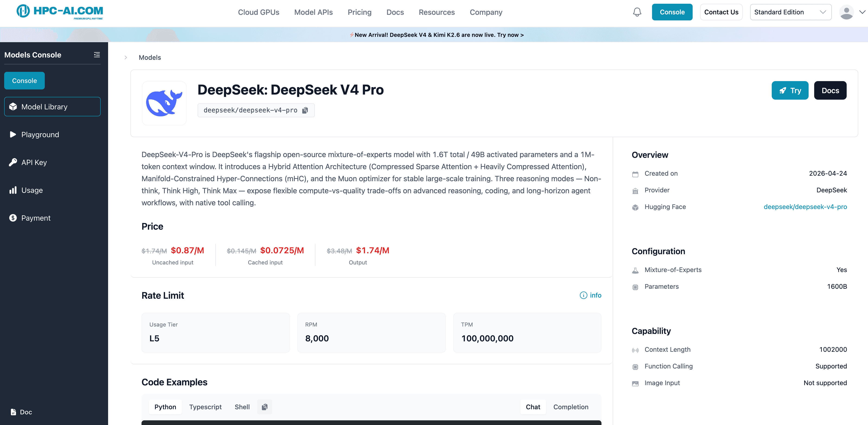Click the Playground play icon
The width and height of the screenshot is (868, 425).
pyautogui.click(x=13, y=135)
